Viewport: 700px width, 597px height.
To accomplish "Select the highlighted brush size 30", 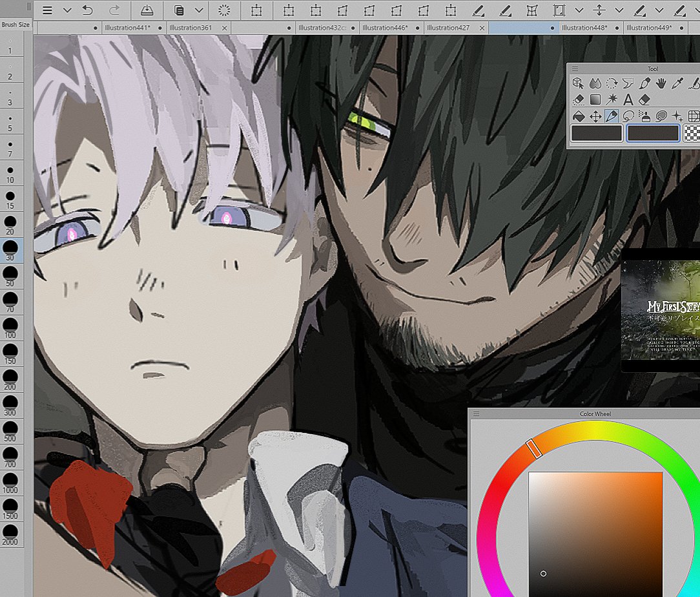I will 10,251.
